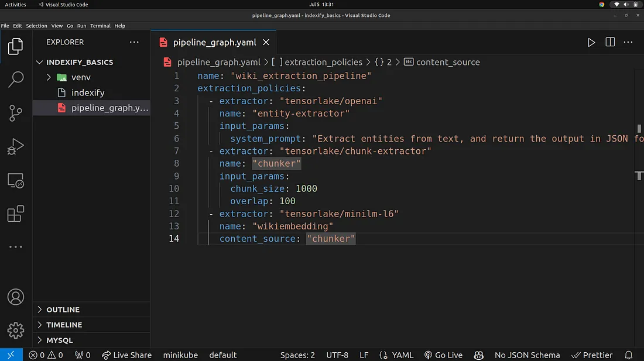The width and height of the screenshot is (644, 361).
Task: Click the Prettier status item
Action: tap(592, 355)
